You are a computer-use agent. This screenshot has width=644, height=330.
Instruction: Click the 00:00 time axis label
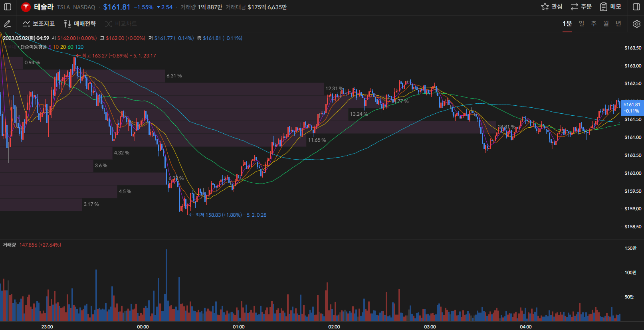pos(143,327)
